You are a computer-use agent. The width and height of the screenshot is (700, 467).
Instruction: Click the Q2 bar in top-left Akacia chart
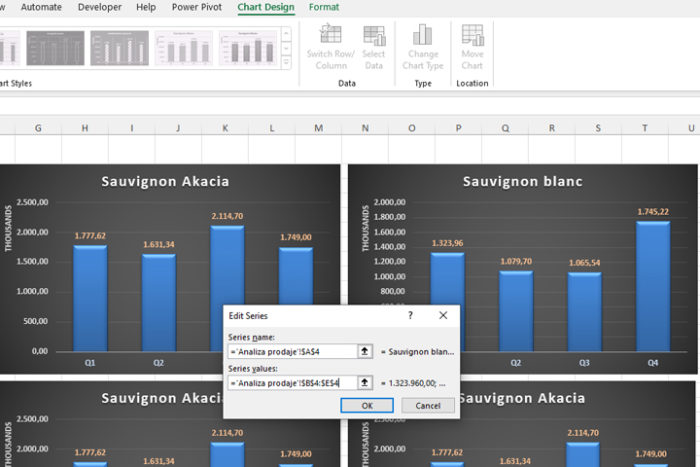[x=159, y=303]
